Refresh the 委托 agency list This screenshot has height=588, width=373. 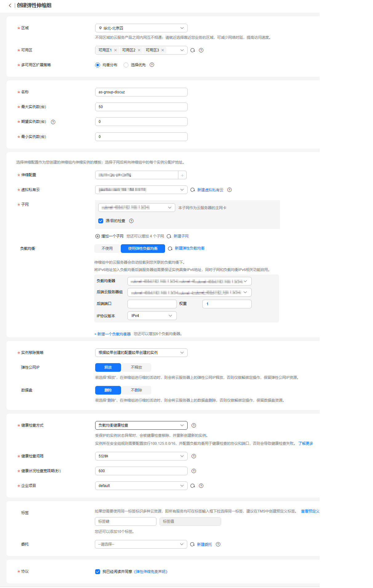pyautogui.click(x=192, y=544)
